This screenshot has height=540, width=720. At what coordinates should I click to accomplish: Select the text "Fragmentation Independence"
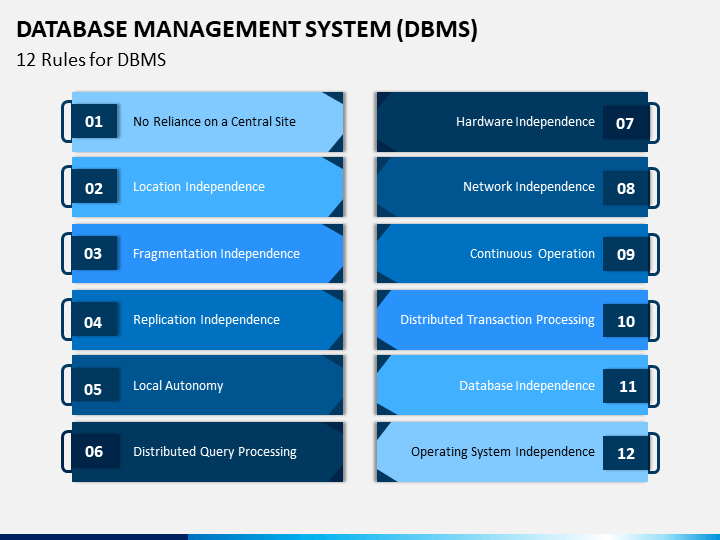click(x=216, y=253)
